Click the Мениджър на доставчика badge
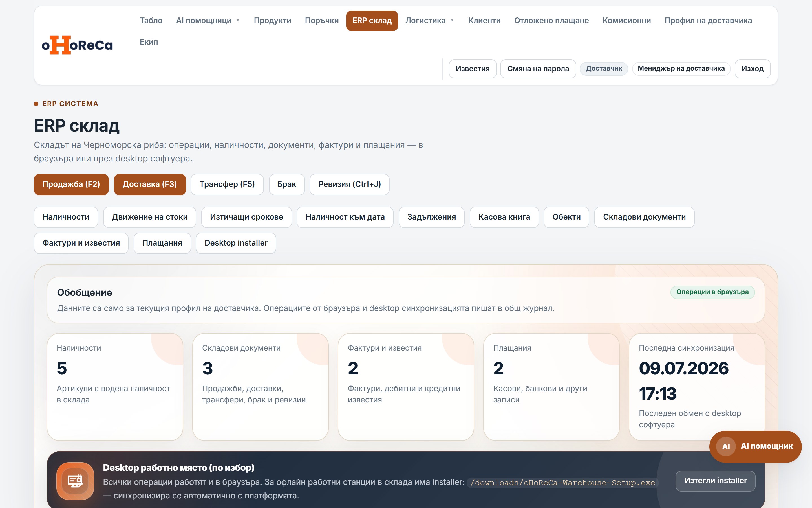 pyautogui.click(x=681, y=69)
